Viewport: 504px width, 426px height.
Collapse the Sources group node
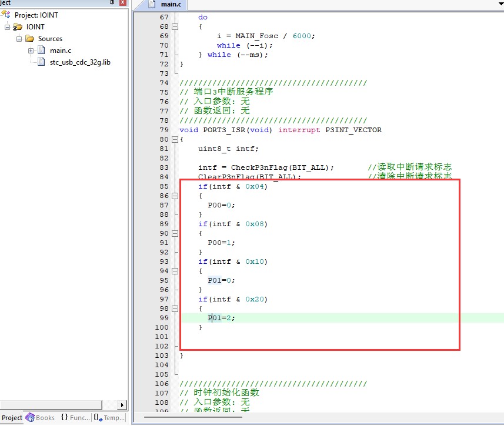(x=19, y=39)
